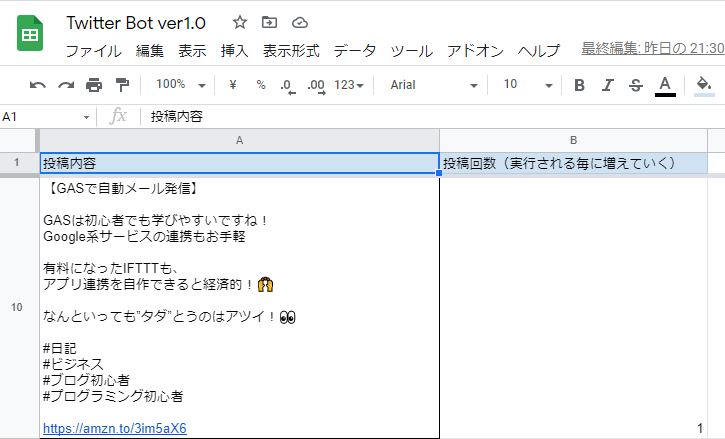Select cell B1 投稿回数 header
This screenshot has width=725, height=439.
click(573, 163)
